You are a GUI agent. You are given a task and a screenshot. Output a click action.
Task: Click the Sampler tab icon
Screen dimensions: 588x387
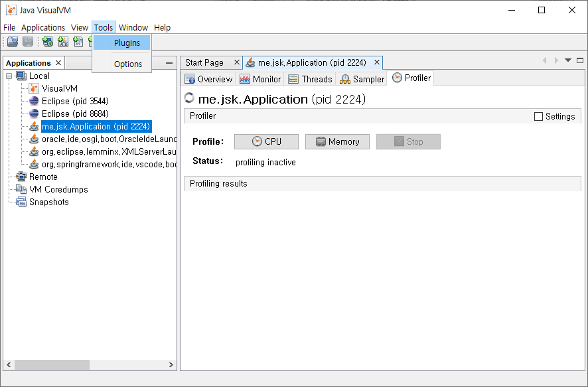(x=344, y=79)
